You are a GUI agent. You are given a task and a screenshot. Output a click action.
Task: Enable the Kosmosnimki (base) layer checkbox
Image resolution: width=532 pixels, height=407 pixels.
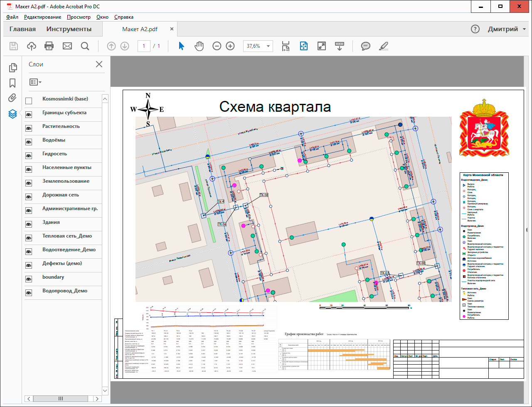[x=29, y=101]
